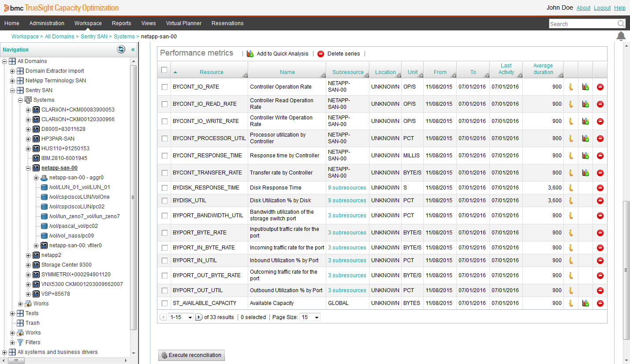This screenshot has width=630, height=364.
Task: Toggle the select-all checkbox in table header
Action: 164,70
